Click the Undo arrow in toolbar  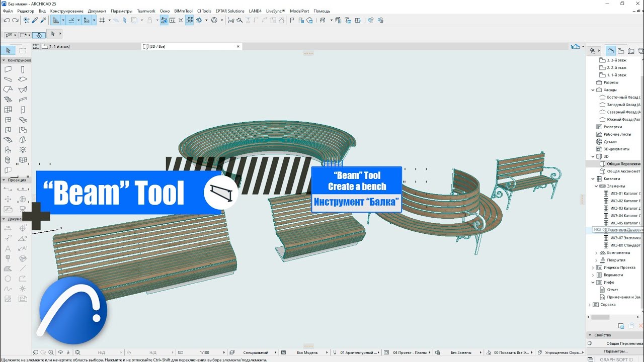(x=6, y=21)
